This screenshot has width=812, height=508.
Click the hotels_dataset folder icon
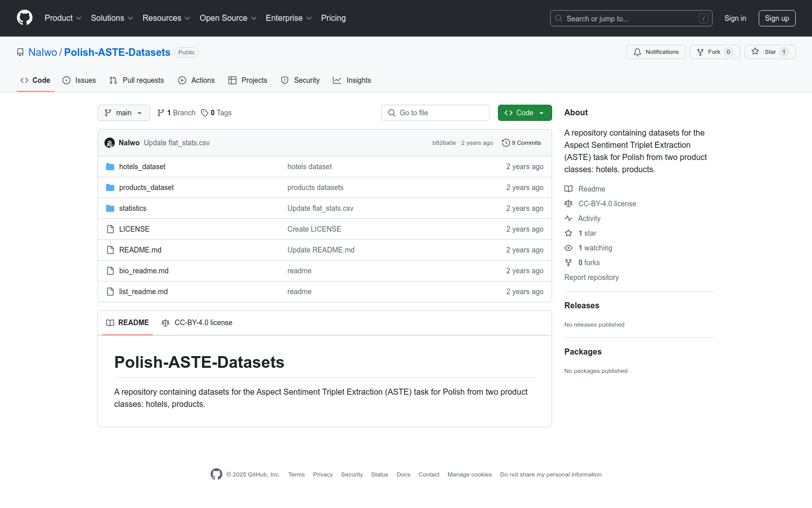(x=110, y=167)
